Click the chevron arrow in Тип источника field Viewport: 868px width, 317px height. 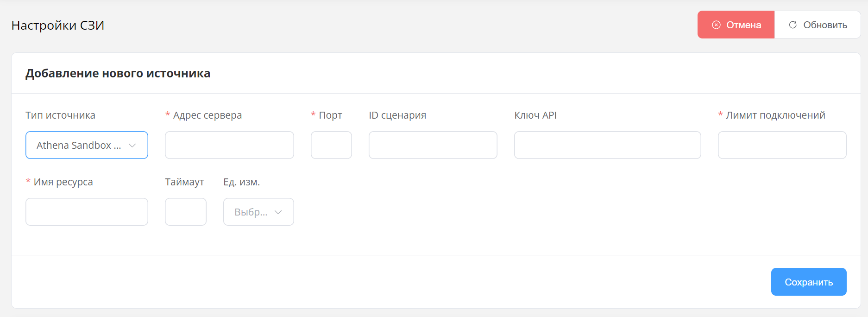pos(132,146)
